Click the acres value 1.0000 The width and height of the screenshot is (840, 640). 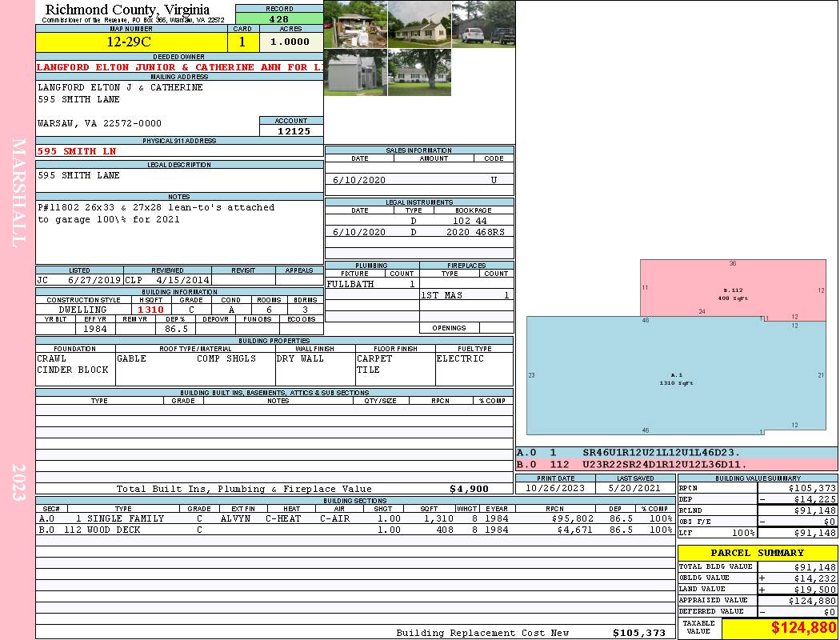coord(290,42)
